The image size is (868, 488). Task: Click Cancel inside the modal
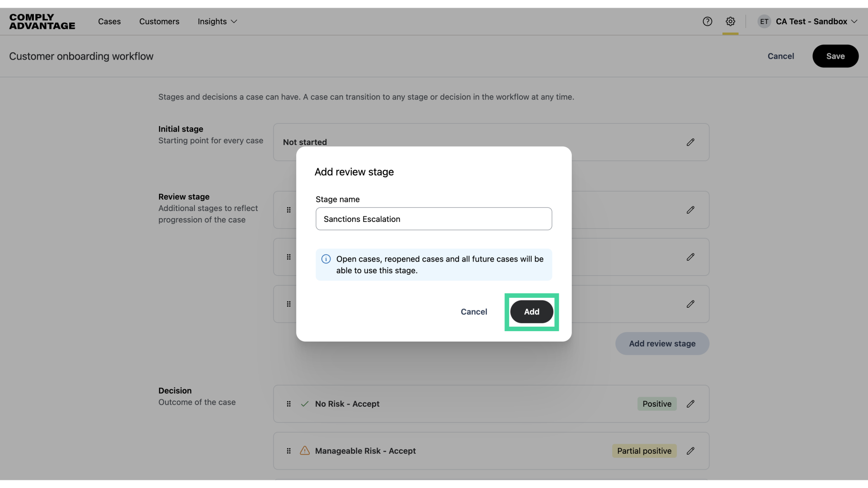coord(473,312)
